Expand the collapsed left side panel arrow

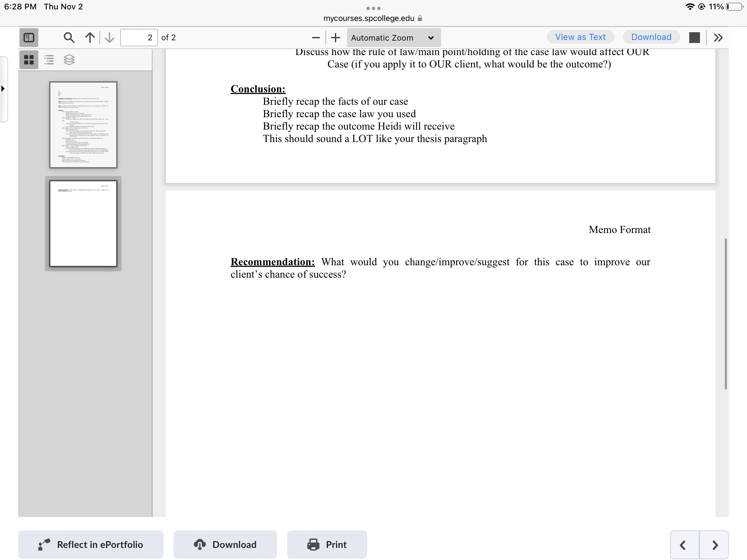[3, 89]
